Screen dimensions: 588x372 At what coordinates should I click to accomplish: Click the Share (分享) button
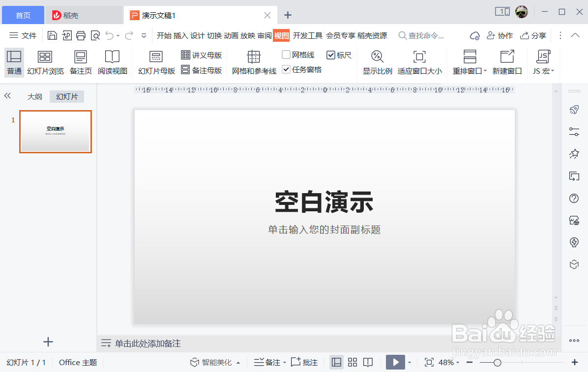533,35
